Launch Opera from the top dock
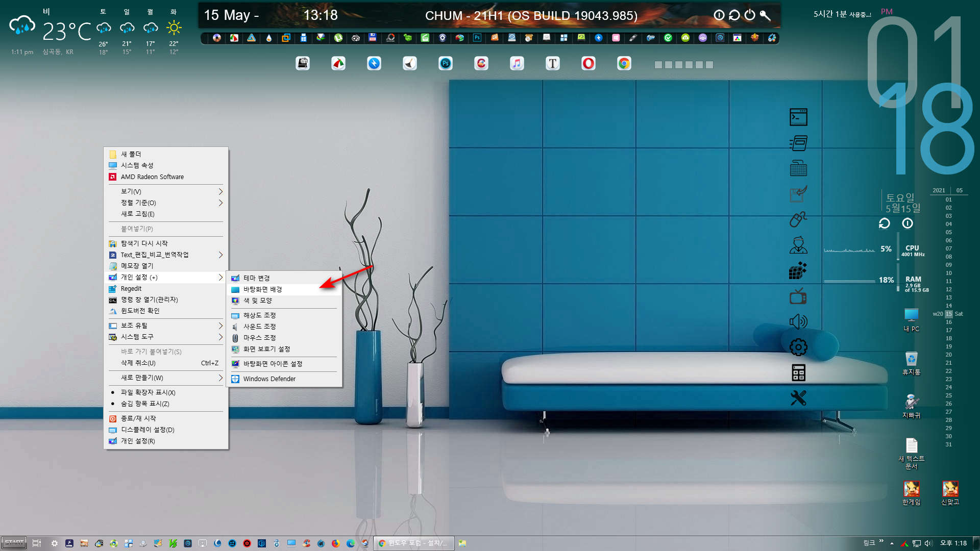Viewport: 980px width, 551px height. 589,63
